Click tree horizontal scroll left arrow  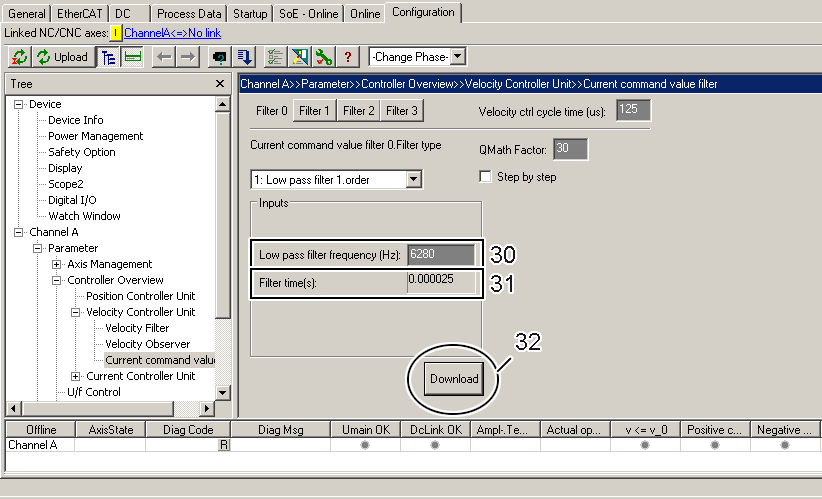[x=14, y=408]
